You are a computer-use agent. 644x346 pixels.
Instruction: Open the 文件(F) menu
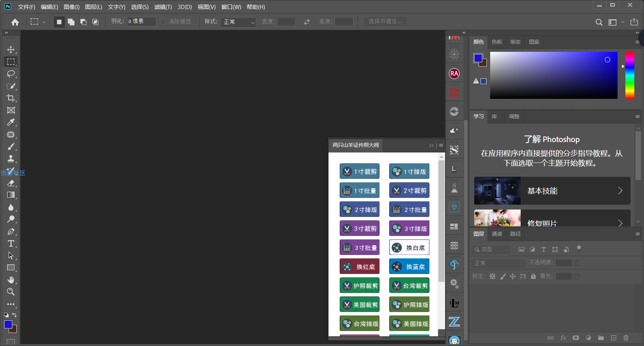pyautogui.click(x=26, y=7)
